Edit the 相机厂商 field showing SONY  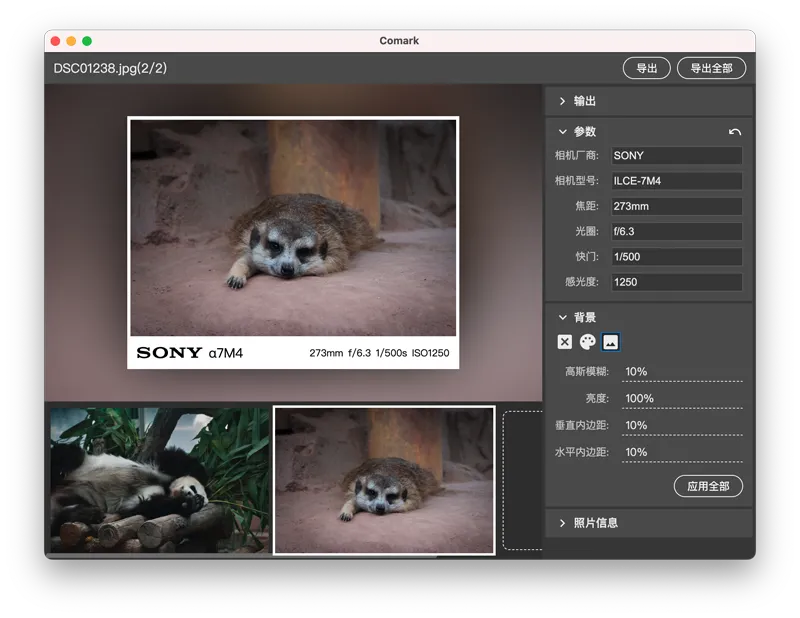click(677, 156)
